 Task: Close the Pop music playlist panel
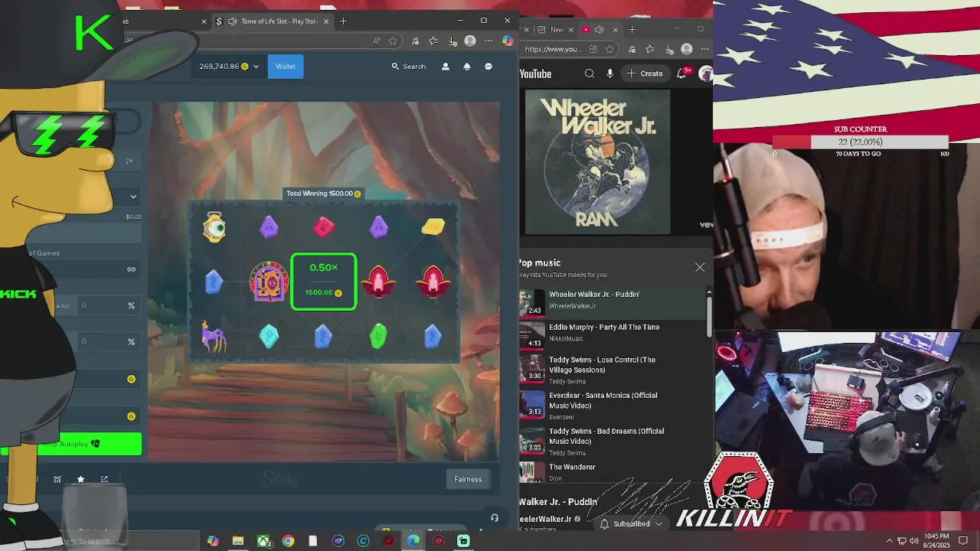(700, 267)
